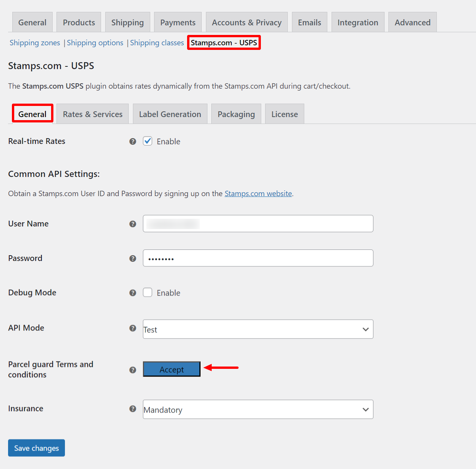Accept the Parcel guard terms and conditions
Viewport: 476px width, 469px height.
(x=171, y=369)
